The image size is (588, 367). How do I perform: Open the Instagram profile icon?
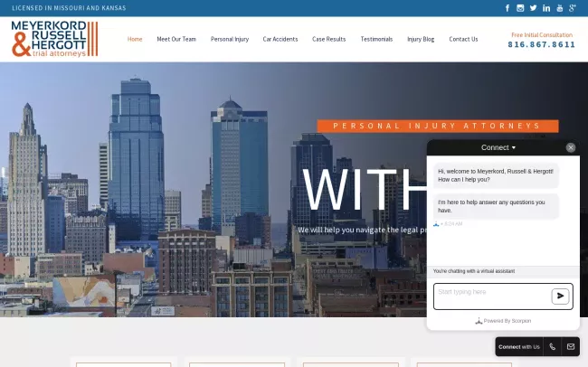520,8
